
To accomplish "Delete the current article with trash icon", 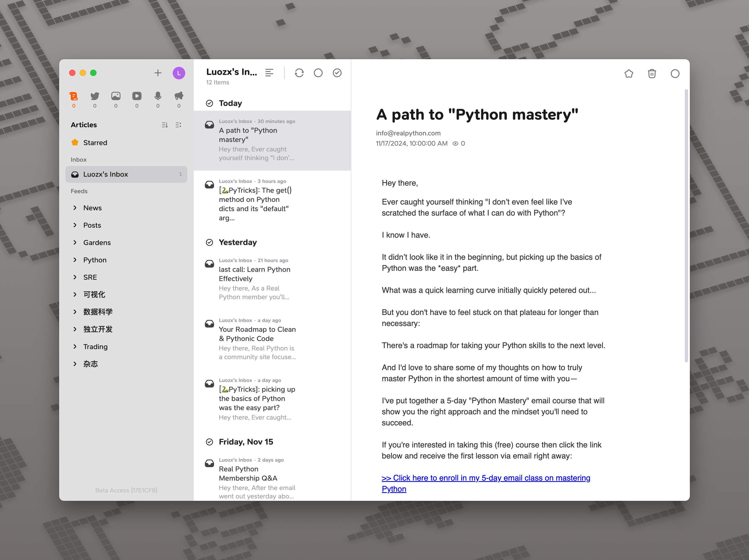I will click(x=652, y=74).
